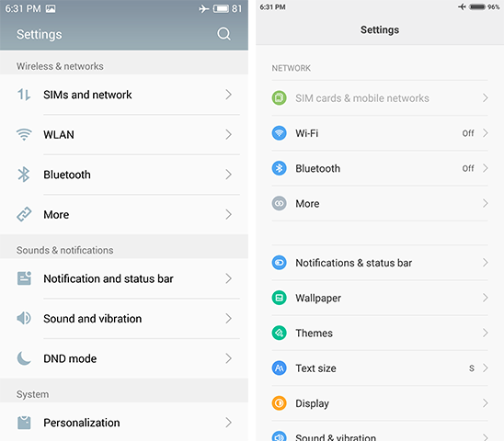This screenshot has width=504, height=441.
Task: Expand Notifications & status bar chevron
Action: click(486, 263)
